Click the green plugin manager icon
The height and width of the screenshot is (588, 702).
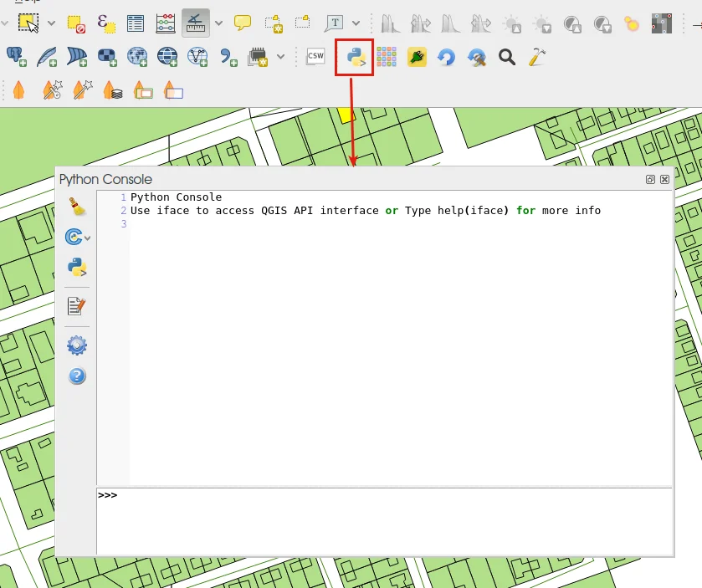(x=417, y=57)
